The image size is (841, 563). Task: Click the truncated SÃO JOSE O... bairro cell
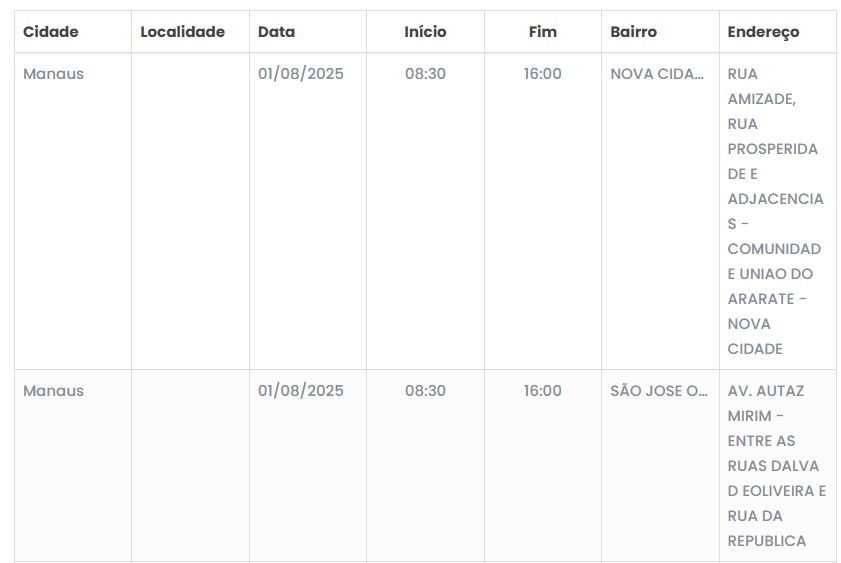[659, 391]
